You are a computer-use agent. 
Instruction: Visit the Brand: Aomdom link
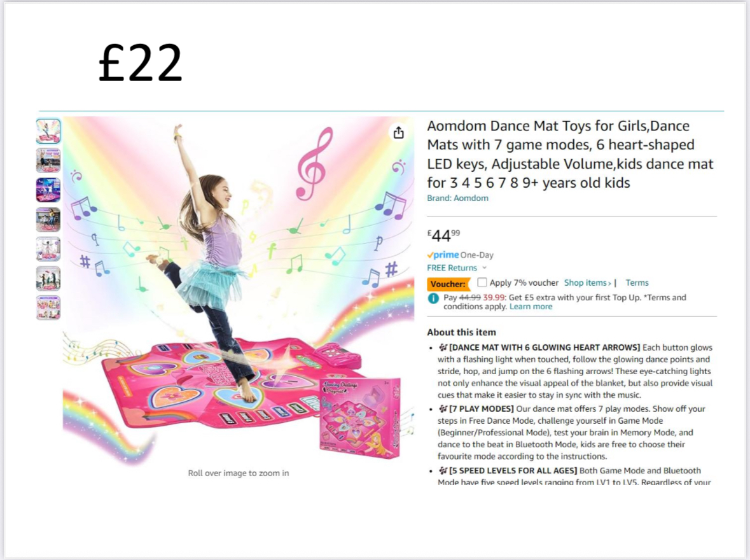(x=457, y=198)
